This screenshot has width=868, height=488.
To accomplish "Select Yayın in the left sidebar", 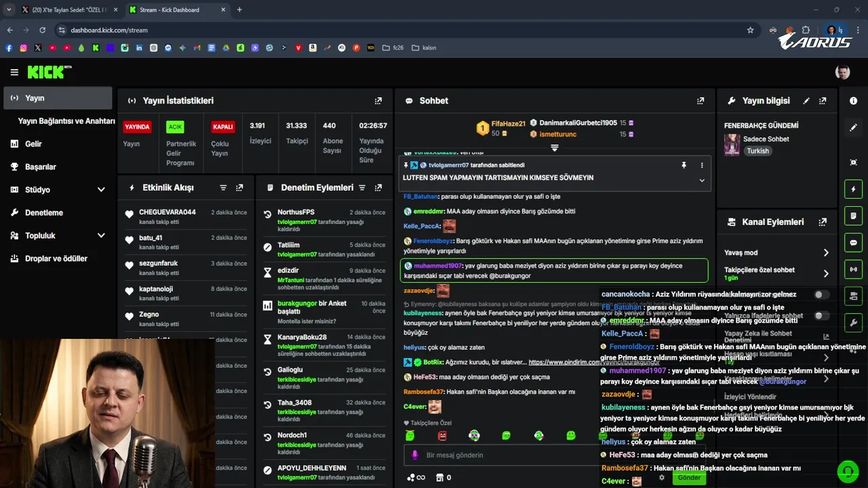I will tap(58, 98).
